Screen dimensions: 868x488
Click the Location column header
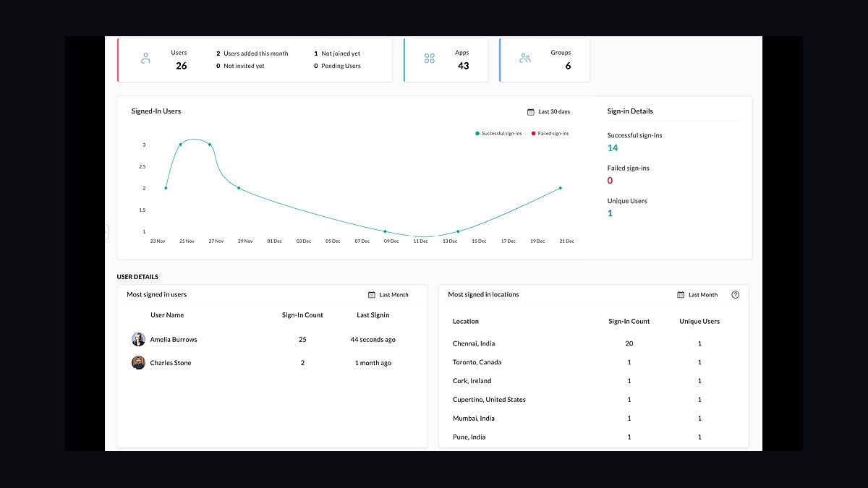466,321
